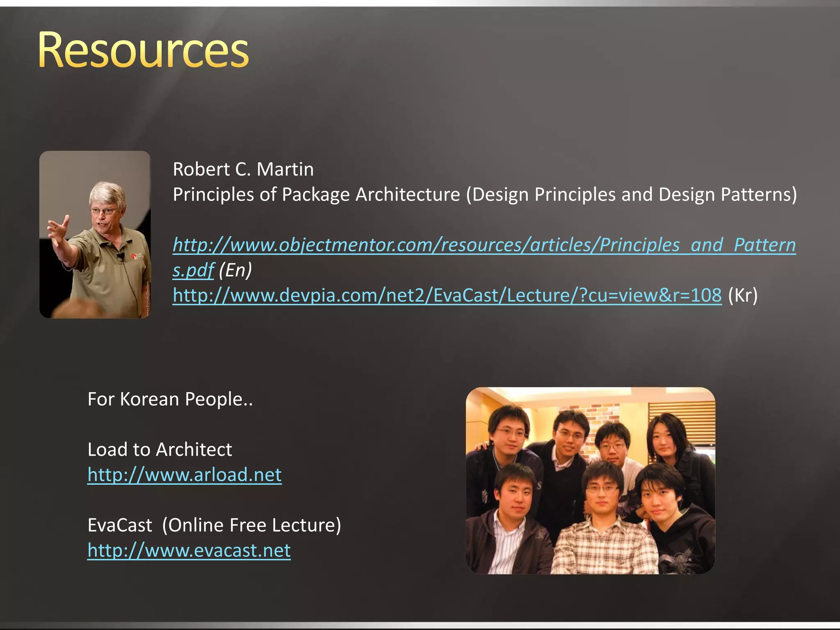The image size is (840, 630).
Task: Open the objectmentor.com Principles and Patterns link
Action: coord(484,245)
